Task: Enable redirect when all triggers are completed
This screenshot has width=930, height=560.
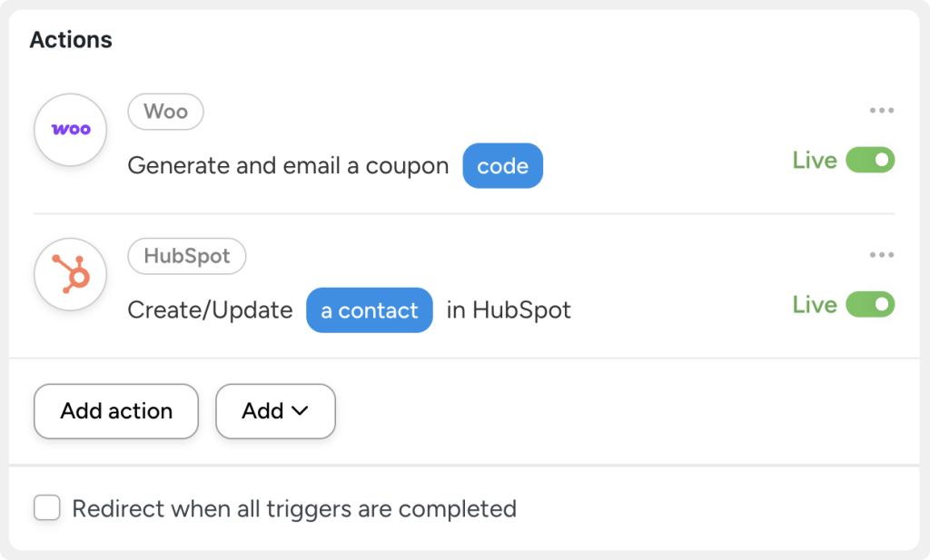Action: (x=46, y=508)
